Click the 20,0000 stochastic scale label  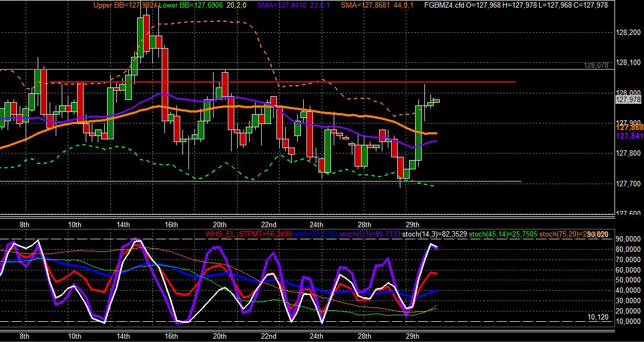pyautogui.click(x=629, y=311)
